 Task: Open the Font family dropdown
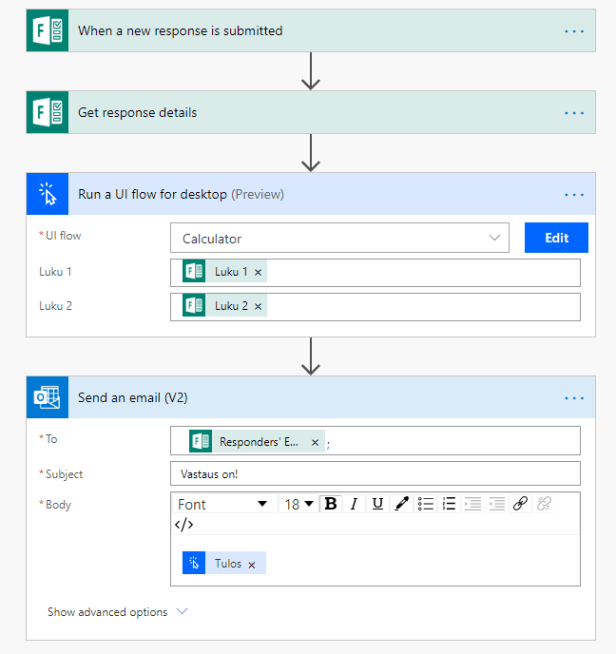coord(224,504)
